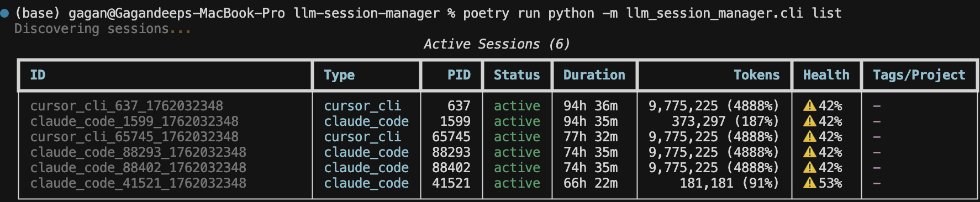This screenshot has height=202, width=980.
Task: Click the token count 181,181 (91%)
Action: tap(729, 183)
